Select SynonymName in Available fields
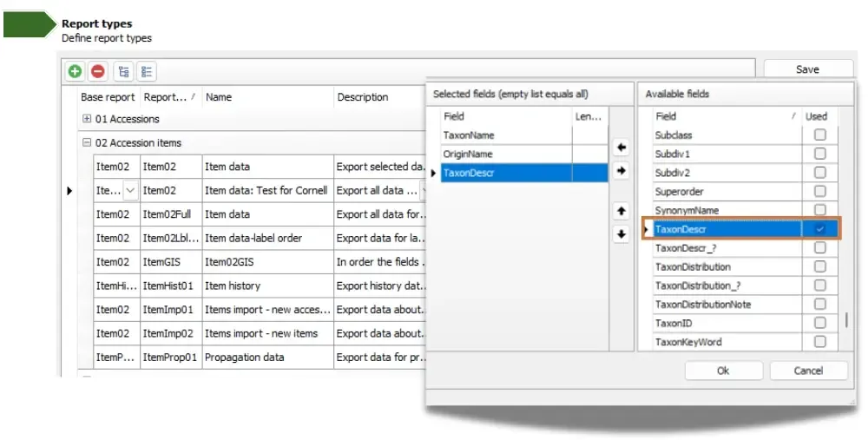Image resolution: width=868 pixels, height=440 pixels. [x=727, y=210]
